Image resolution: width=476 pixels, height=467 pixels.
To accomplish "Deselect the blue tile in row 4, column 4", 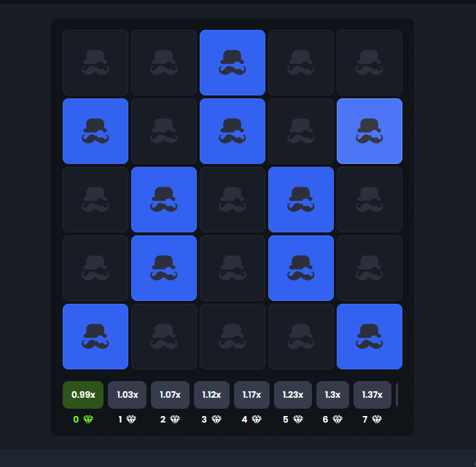I will click(301, 268).
